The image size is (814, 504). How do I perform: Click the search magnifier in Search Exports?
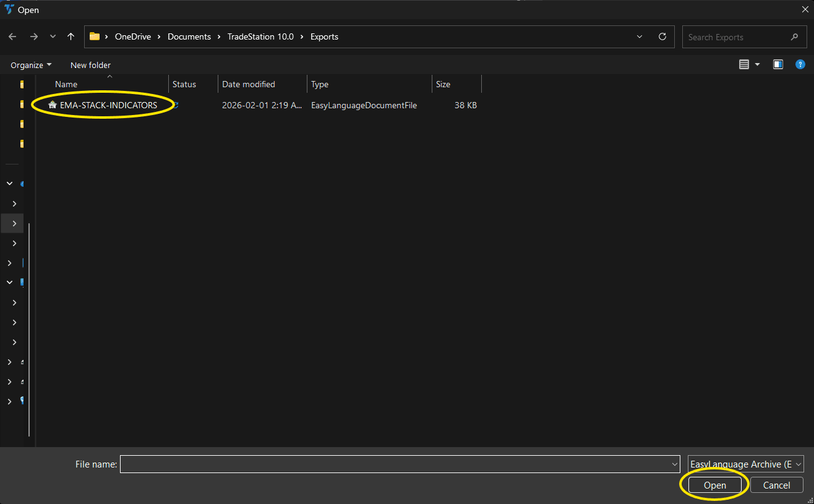[794, 36]
